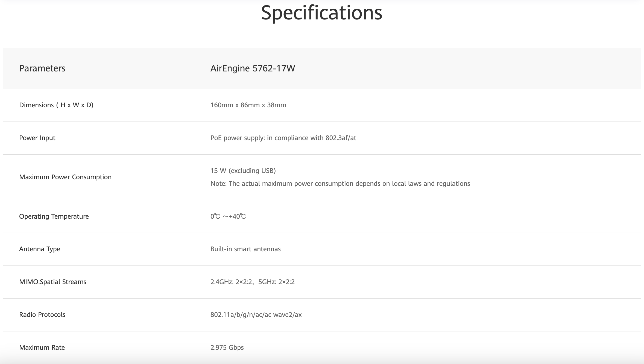
Task: Select the Maximum Rate row label
Action: (x=42, y=348)
